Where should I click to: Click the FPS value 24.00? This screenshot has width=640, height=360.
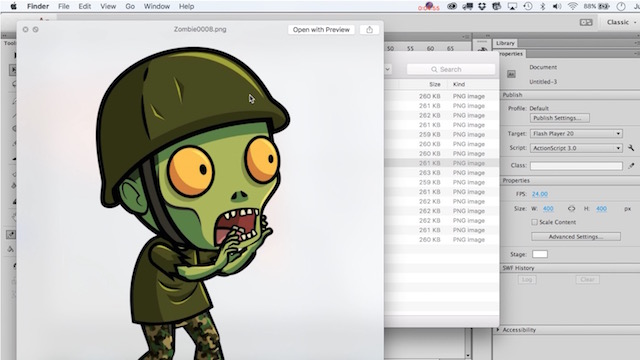540,194
